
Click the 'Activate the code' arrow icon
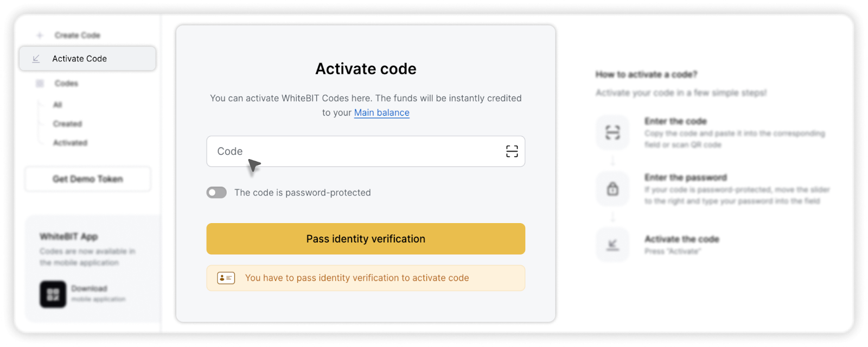612,245
